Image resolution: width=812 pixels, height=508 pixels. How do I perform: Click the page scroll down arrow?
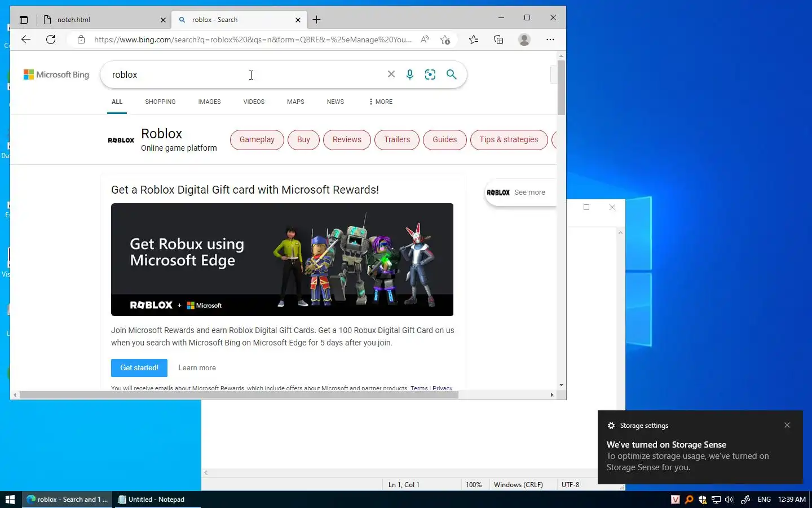tap(561, 385)
